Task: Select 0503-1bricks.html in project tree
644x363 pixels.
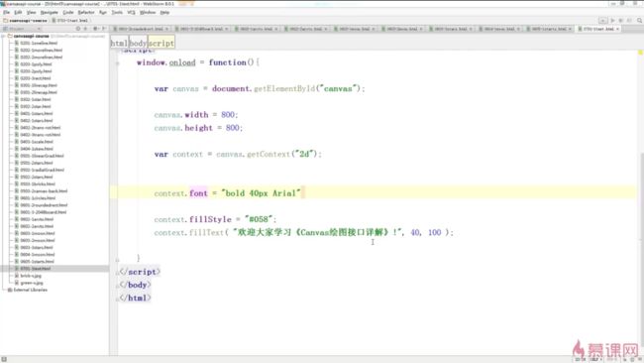Action: (x=38, y=184)
